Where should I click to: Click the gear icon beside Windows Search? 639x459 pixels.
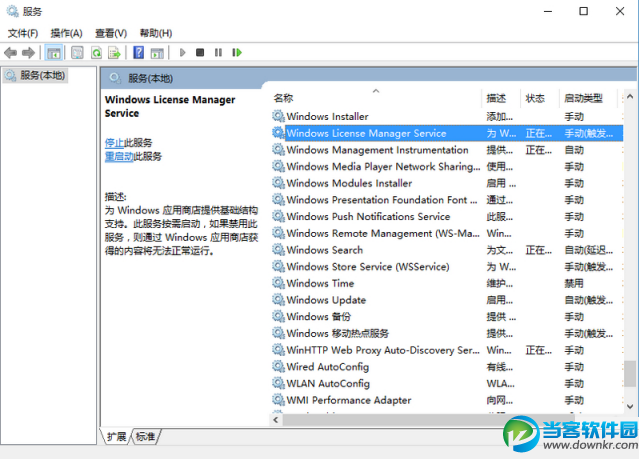point(278,249)
